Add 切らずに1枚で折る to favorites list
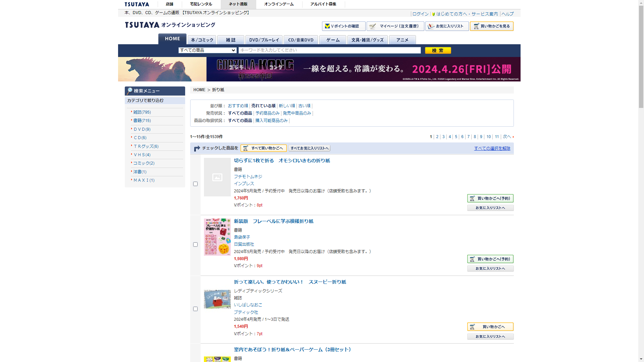The image size is (644, 362). pyautogui.click(x=490, y=208)
